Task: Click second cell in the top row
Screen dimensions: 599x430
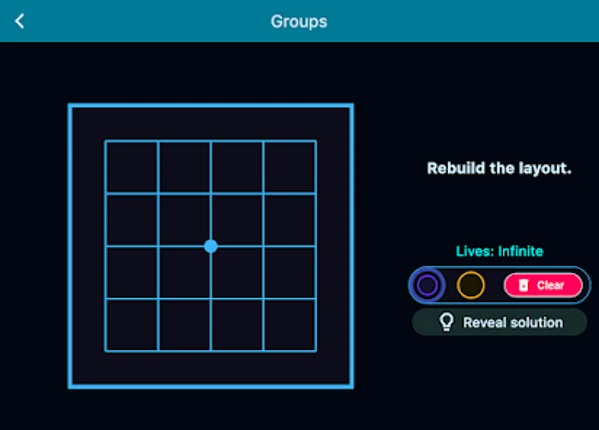Action: 184,167
